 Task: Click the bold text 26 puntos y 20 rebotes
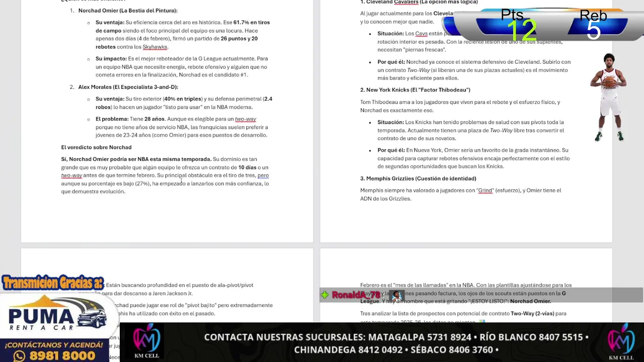(x=177, y=43)
